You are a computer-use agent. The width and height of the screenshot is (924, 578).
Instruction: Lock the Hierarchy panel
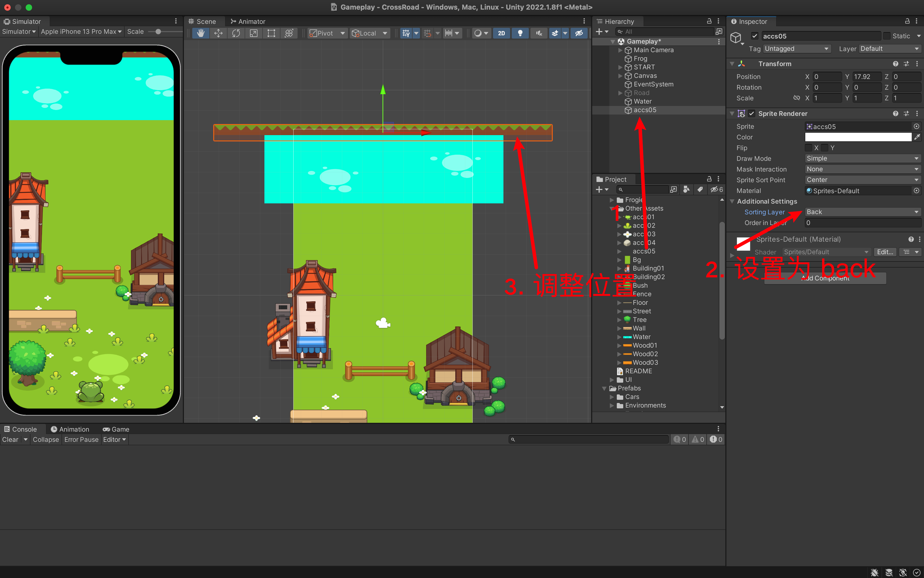(x=709, y=21)
